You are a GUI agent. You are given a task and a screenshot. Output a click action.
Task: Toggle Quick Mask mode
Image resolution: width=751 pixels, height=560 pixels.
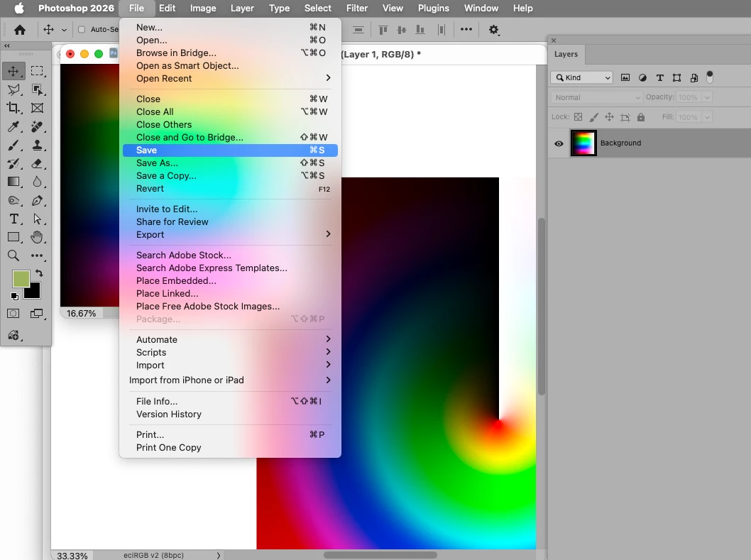pos(13,314)
